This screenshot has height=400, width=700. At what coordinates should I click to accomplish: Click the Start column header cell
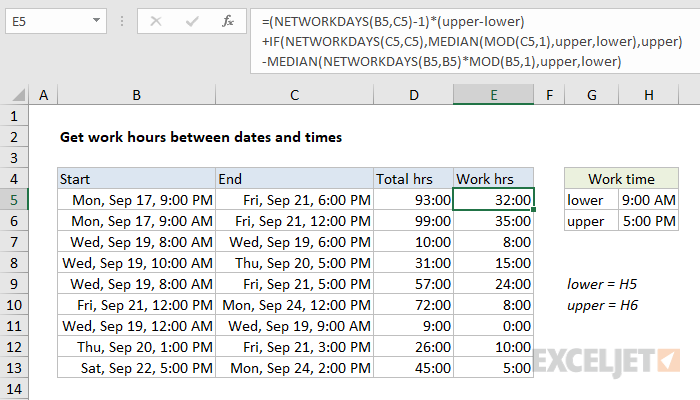[136, 179]
